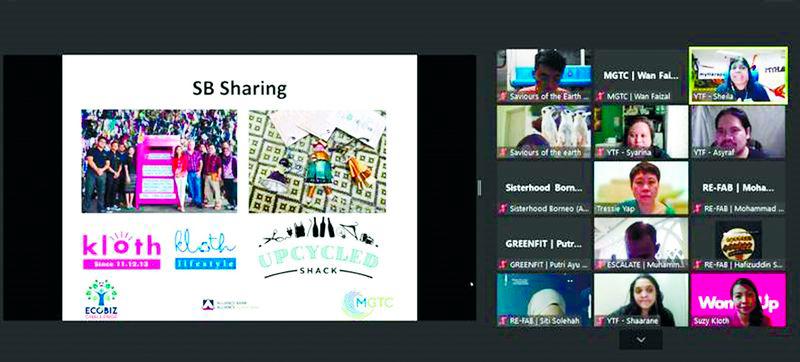The image size is (800, 362).
Task: Click muted mic icon on GREENFIT | Putri Ayu
Action: (x=504, y=264)
